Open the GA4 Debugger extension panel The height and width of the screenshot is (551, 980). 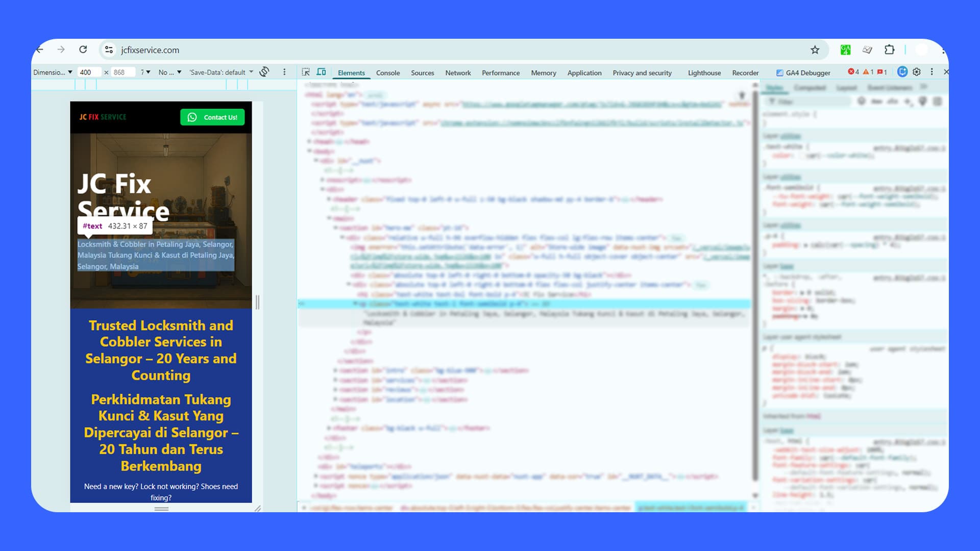point(802,72)
